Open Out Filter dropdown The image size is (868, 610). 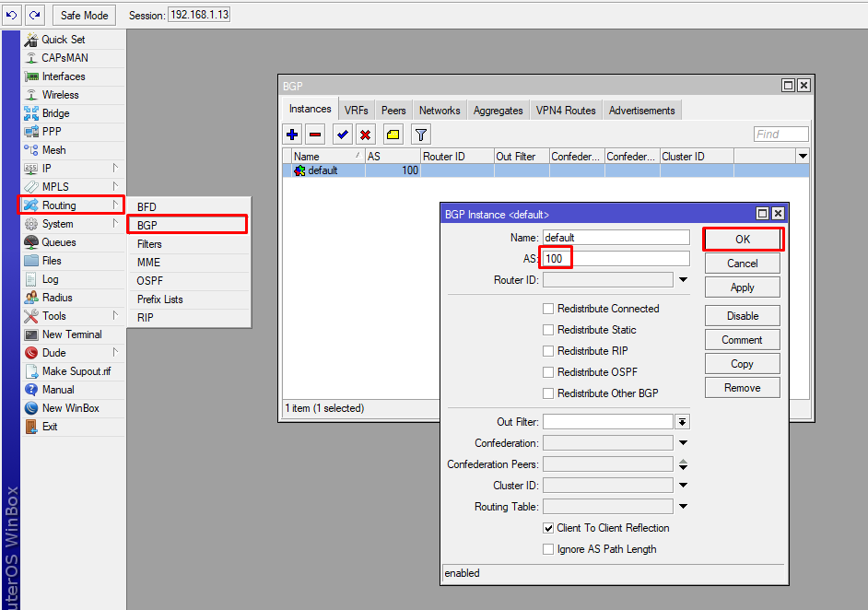[x=683, y=422]
